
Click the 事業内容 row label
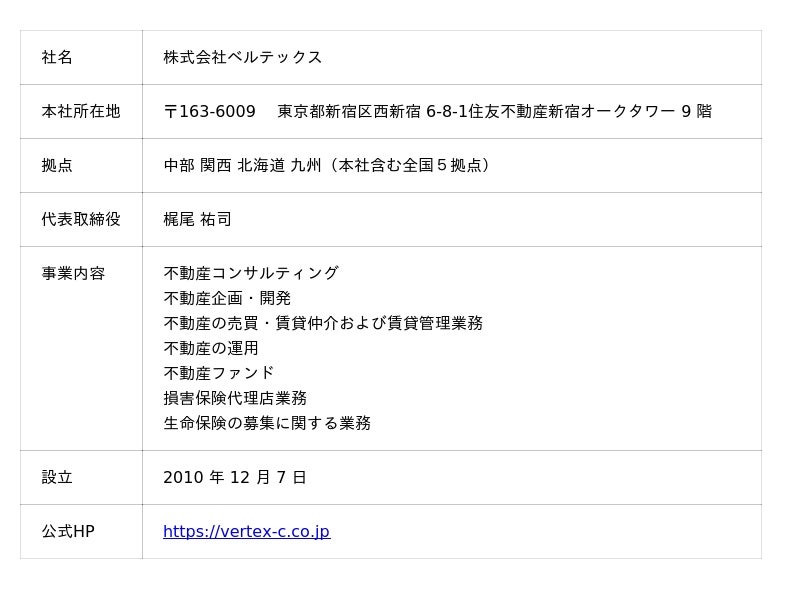tap(73, 274)
